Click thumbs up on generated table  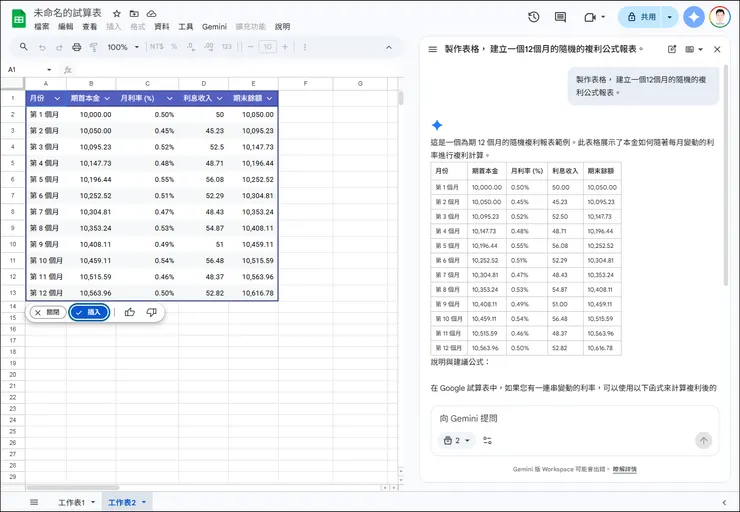click(x=130, y=312)
